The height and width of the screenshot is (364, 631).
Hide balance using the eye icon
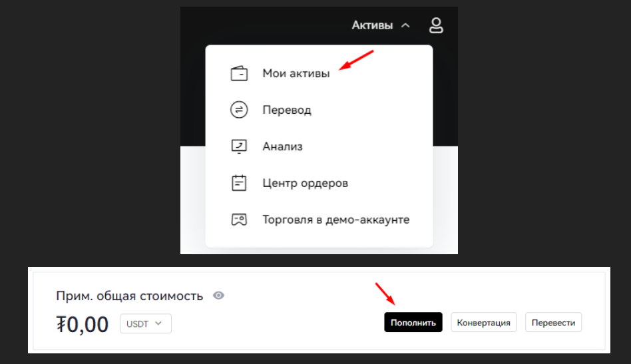pos(218,295)
